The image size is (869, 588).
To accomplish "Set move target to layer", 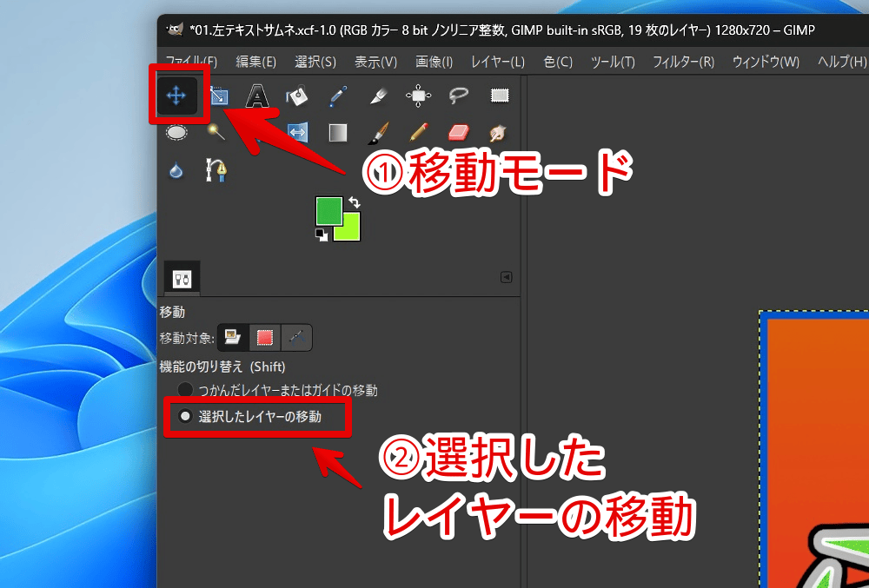I will pos(233,337).
